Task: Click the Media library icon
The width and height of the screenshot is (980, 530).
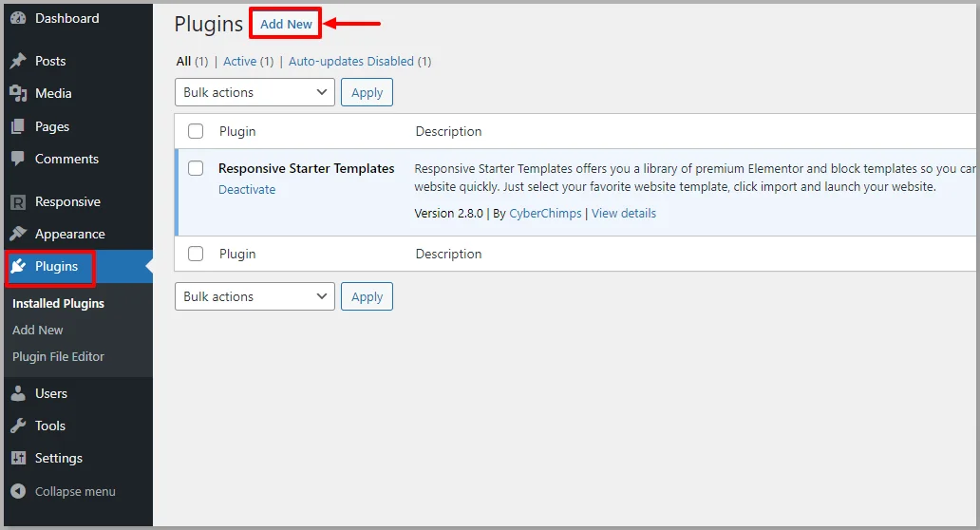Action: pos(18,93)
